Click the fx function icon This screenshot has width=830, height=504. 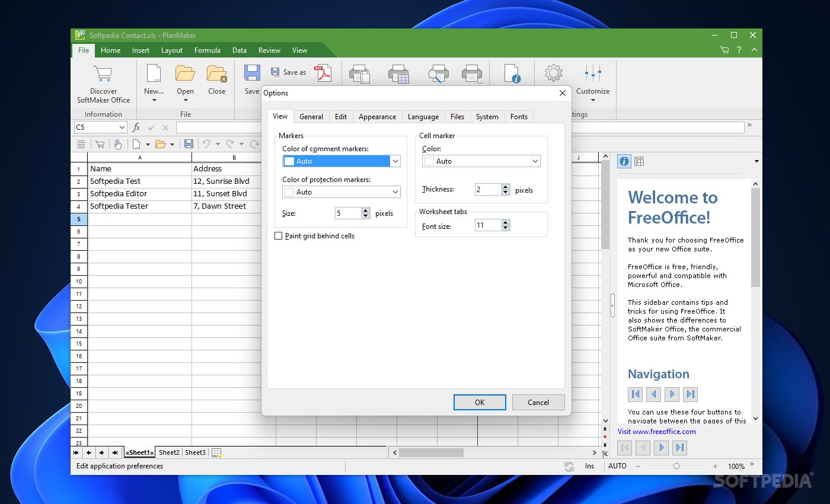click(x=136, y=127)
